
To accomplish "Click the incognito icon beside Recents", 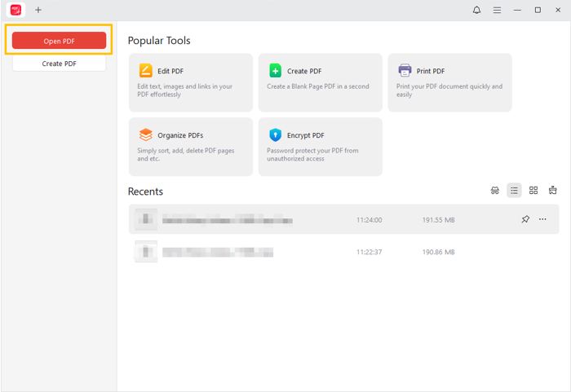I will click(494, 191).
